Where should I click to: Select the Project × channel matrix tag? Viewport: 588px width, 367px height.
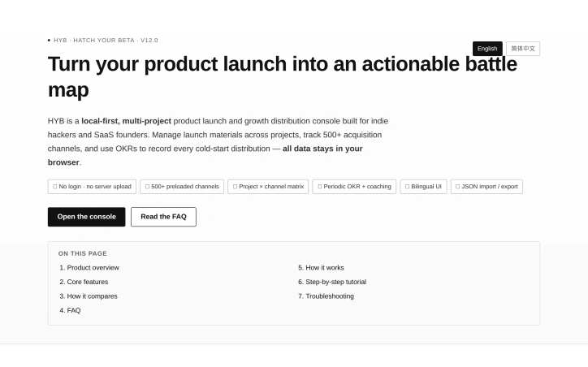click(268, 187)
